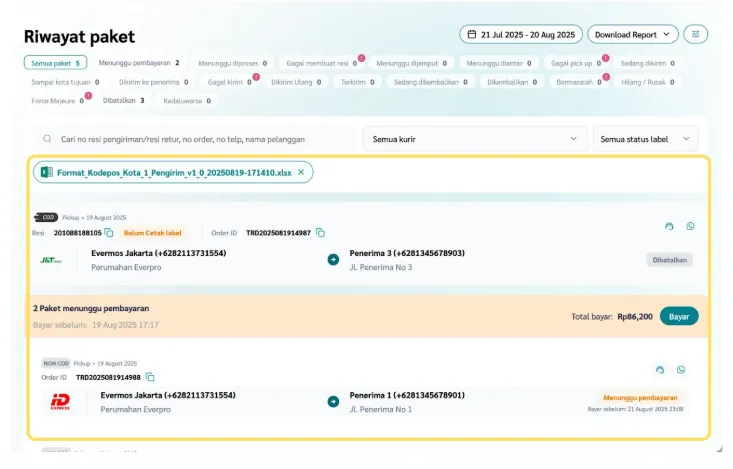Select the Semua paket tab
This screenshot has width=733, height=469.
54,63
